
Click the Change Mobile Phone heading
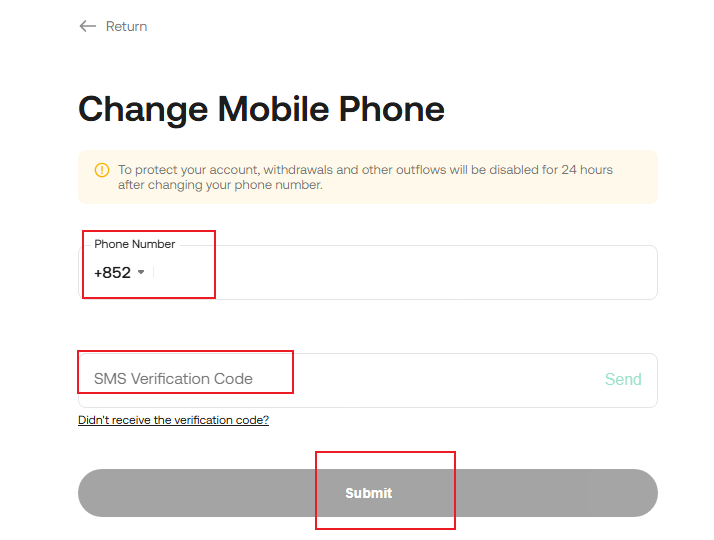point(261,108)
